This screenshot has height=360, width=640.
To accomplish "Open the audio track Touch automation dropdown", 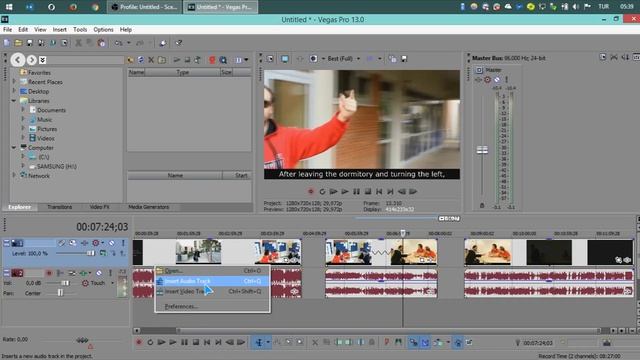I will tap(112, 283).
